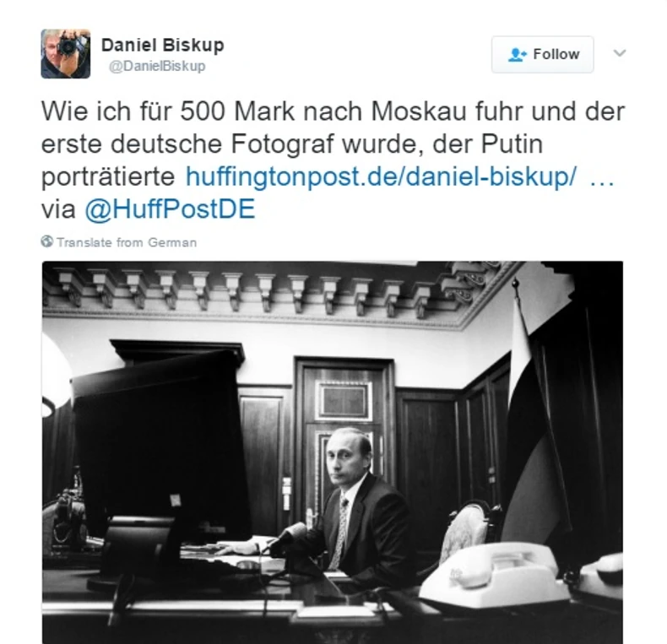The width and height of the screenshot is (667, 644).
Task: Visit the @DanielBiskup handle
Action: [x=157, y=67]
